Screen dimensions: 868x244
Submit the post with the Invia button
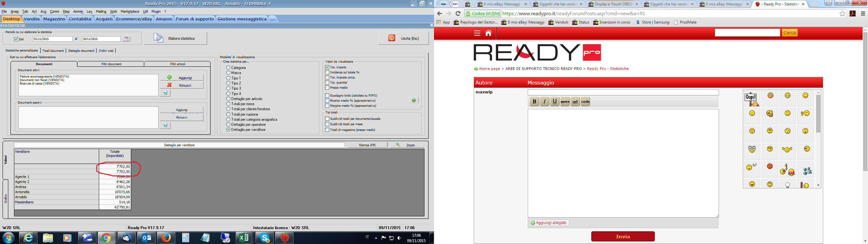tap(623, 237)
